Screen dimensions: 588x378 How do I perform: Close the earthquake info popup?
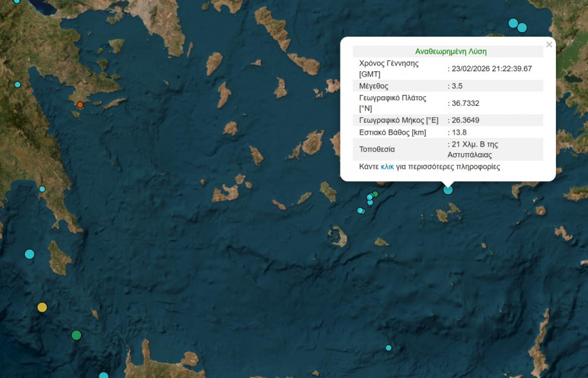pos(549,44)
